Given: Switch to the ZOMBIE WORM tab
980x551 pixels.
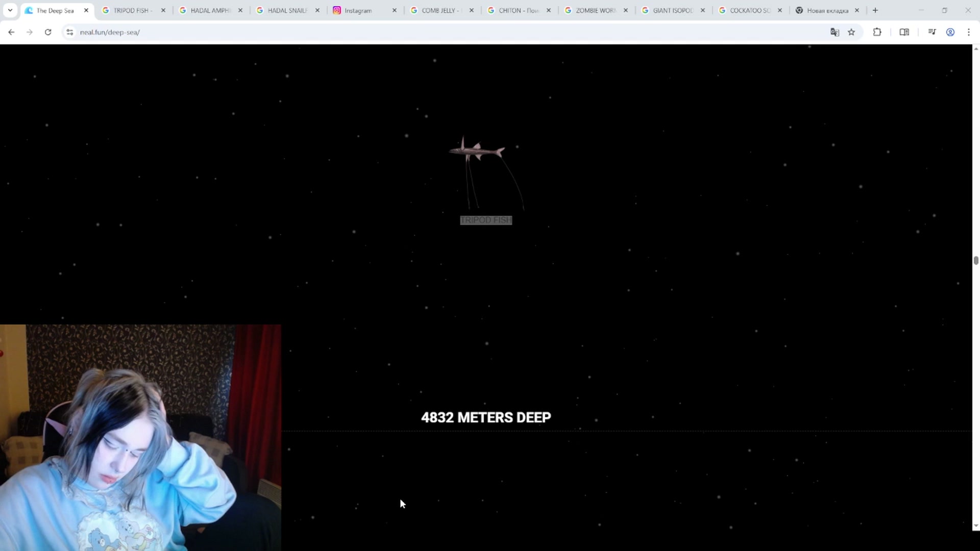Looking at the screenshot, I should point(596,10).
